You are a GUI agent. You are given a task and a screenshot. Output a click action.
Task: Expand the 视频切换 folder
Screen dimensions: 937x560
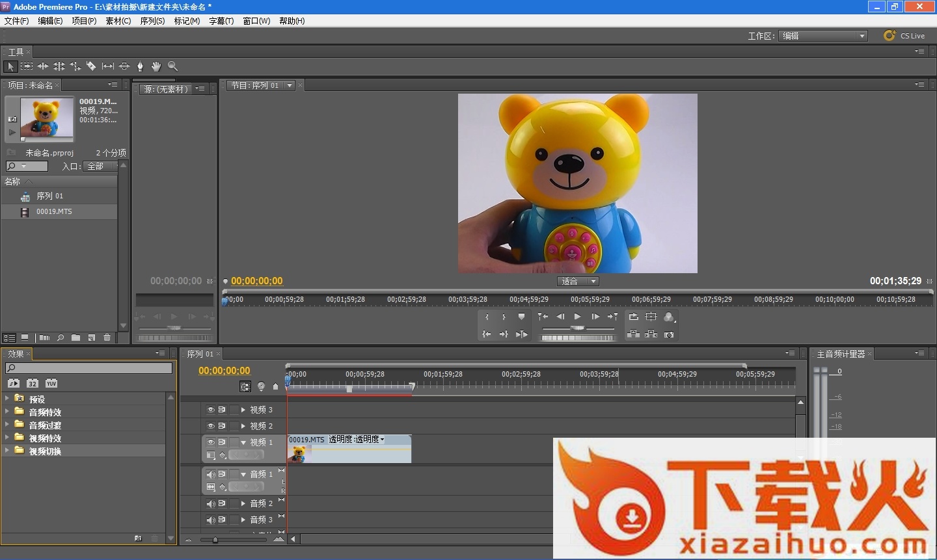(x=7, y=450)
